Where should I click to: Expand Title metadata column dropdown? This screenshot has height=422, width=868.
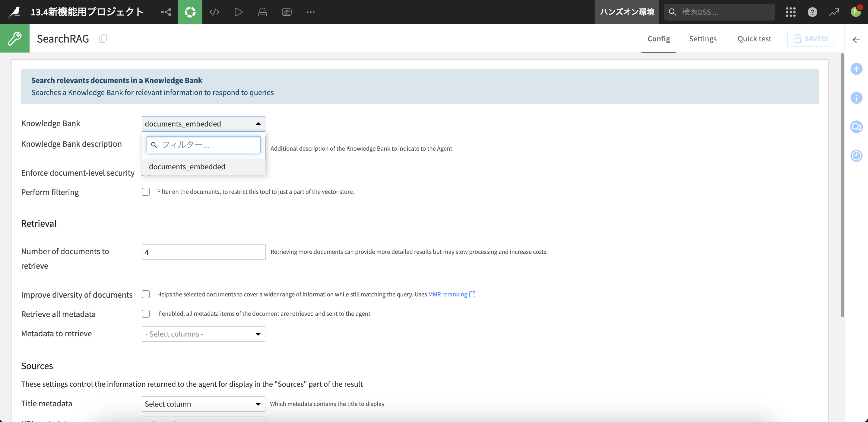(203, 404)
